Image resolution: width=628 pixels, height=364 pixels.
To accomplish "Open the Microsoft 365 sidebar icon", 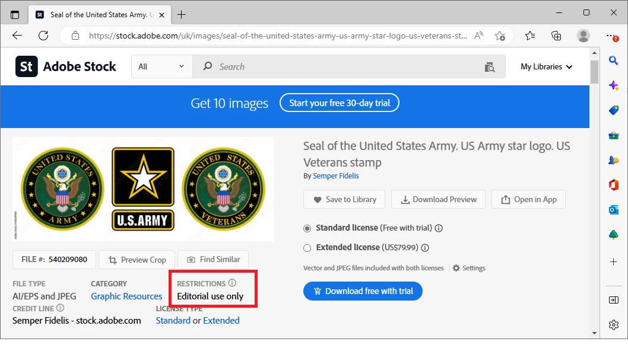I will click(x=614, y=185).
